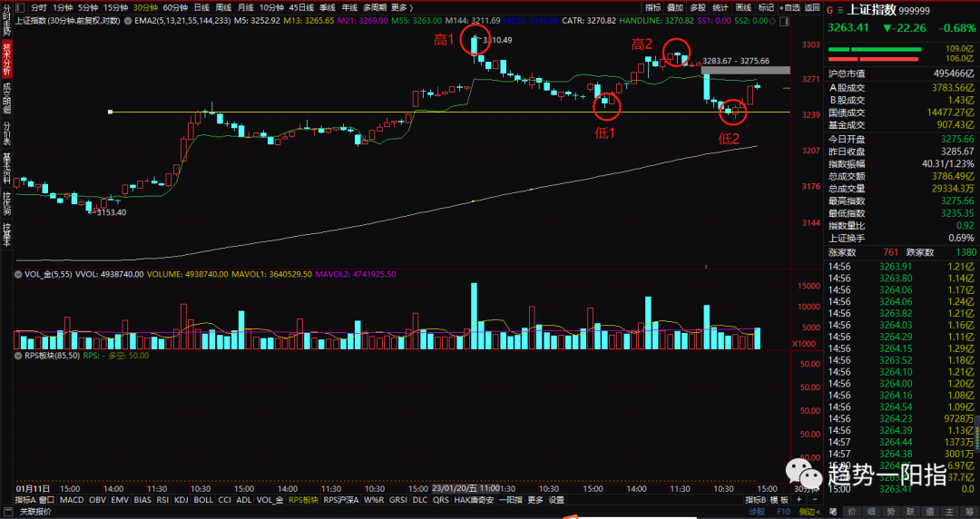The width and height of the screenshot is (980, 519).
Task: Switch to the 60分钟 timeframe
Action: (x=175, y=7)
